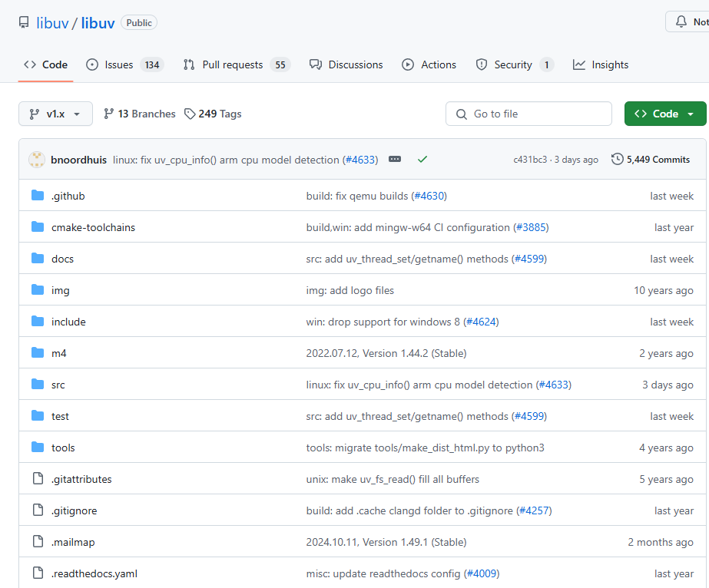This screenshot has height=588, width=709.
Task: Click the Issues count badge 134
Action: 152,65
